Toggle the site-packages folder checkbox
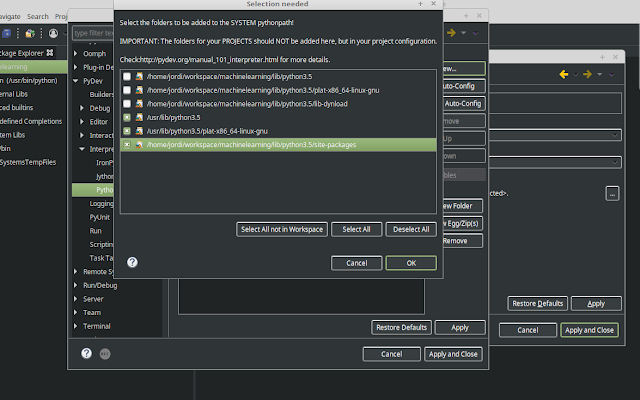The height and width of the screenshot is (400, 640). click(x=127, y=145)
